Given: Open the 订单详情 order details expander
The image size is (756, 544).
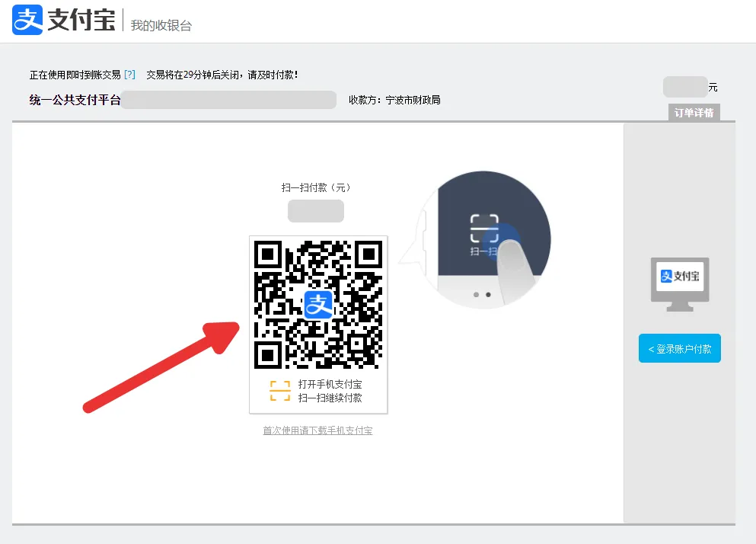Looking at the screenshot, I should [x=694, y=113].
